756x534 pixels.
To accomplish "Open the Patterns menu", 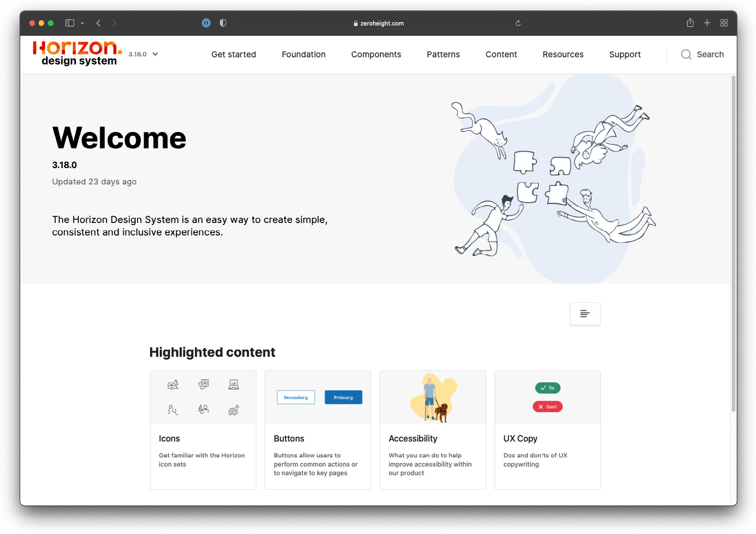I will click(443, 54).
